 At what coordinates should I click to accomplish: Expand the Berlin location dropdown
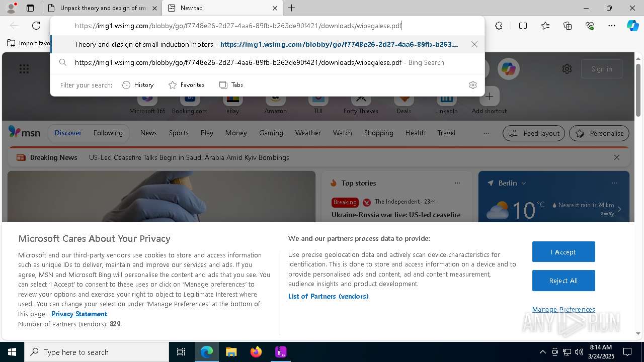pyautogui.click(x=524, y=183)
